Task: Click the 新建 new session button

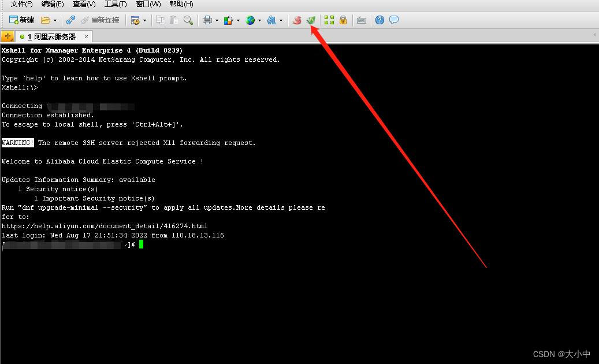Action: coord(21,20)
